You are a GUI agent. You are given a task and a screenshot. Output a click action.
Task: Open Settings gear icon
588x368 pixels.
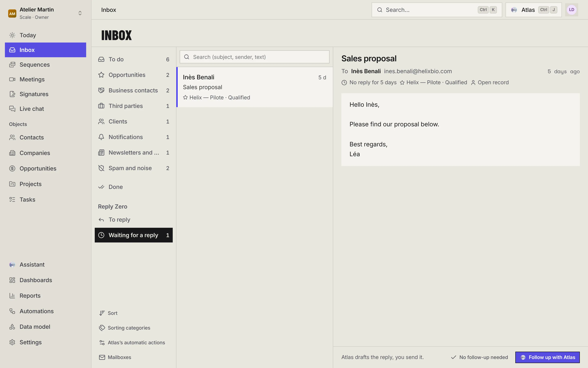click(x=12, y=342)
